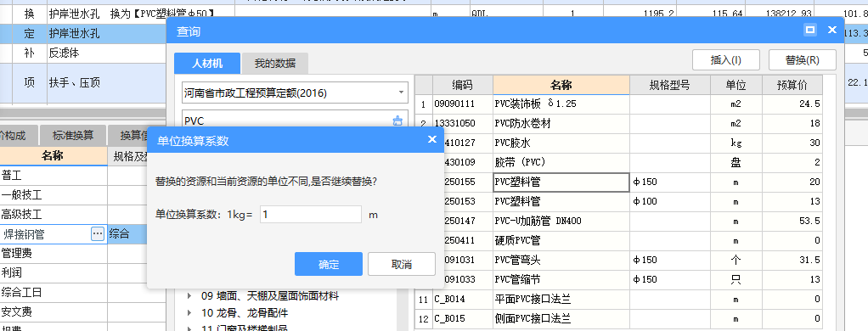Click the 综合工日 row
868x331 pixels.
point(54,292)
